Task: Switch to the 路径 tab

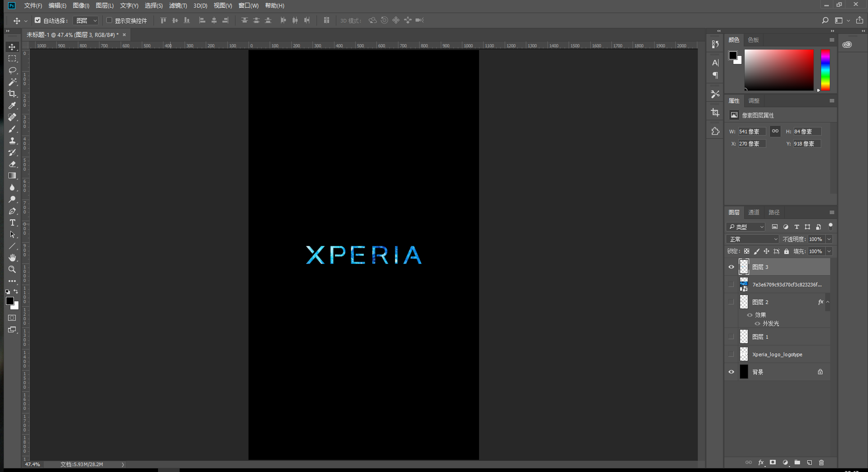Action: (x=774, y=213)
